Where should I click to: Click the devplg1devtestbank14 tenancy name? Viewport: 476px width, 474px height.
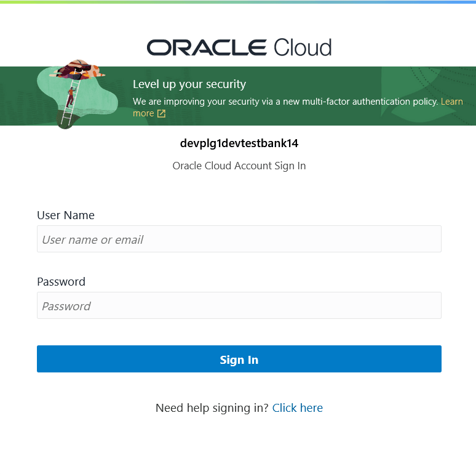coord(239,143)
